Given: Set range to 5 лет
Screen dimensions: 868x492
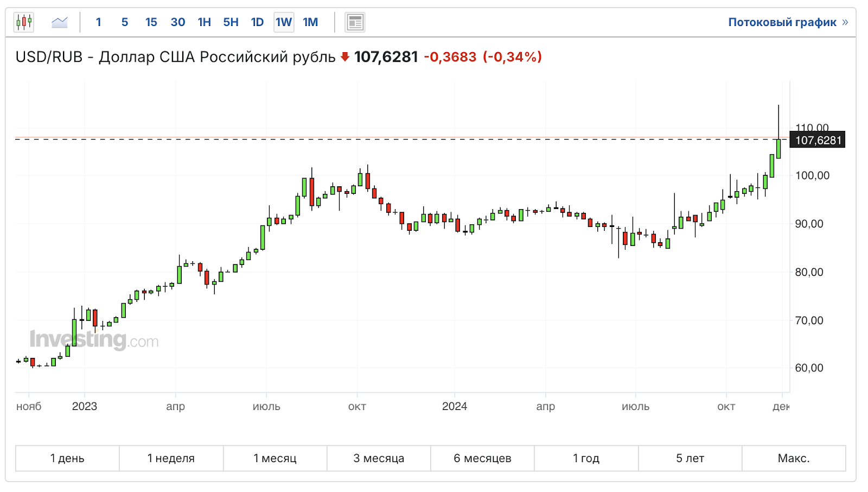Looking at the screenshot, I should tap(690, 458).
